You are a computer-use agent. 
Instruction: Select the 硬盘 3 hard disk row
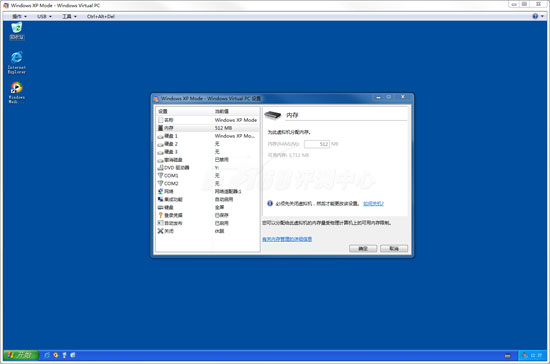pyautogui.click(x=207, y=152)
